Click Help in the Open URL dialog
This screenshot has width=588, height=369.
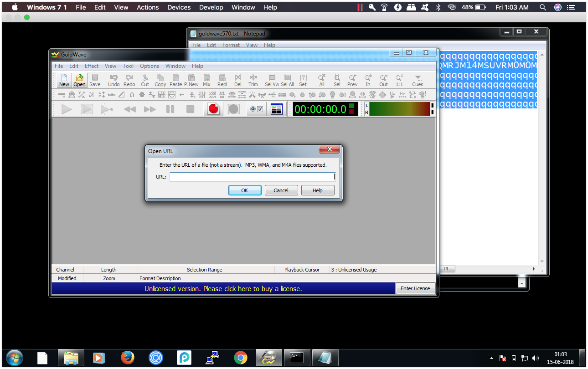point(318,190)
